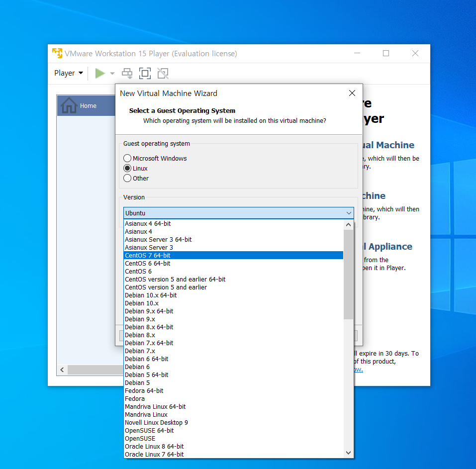Open the power options arrow next to play

[x=112, y=73]
